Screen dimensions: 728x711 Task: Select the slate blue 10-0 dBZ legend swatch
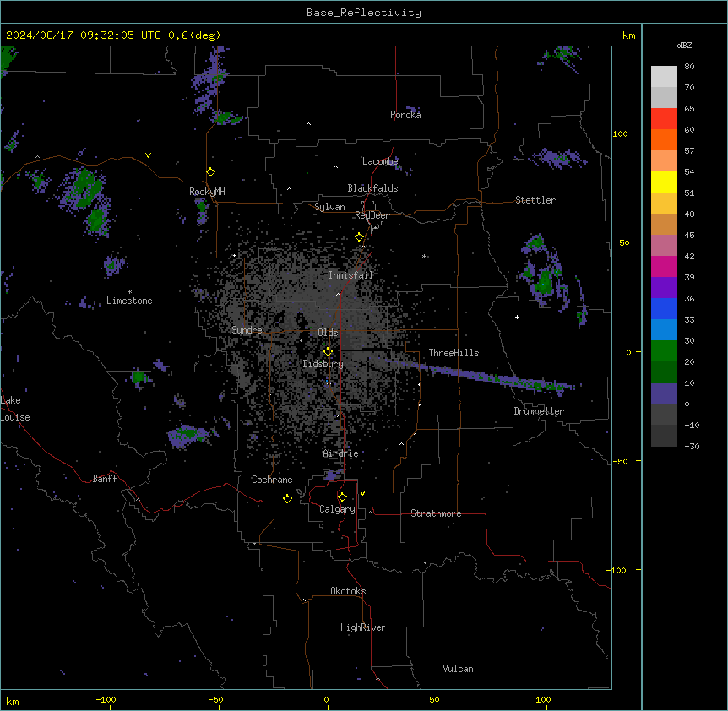click(x=664, y=393)
